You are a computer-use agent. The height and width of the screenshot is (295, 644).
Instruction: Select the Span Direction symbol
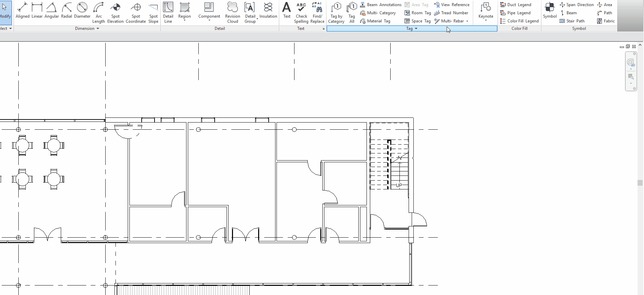(577, 5)
